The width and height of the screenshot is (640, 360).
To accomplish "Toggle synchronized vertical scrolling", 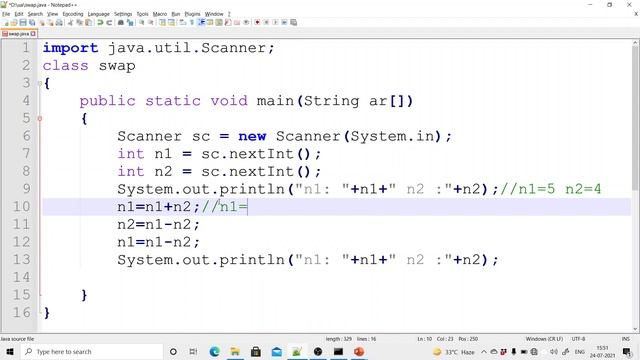I will [x=162, y=22].
